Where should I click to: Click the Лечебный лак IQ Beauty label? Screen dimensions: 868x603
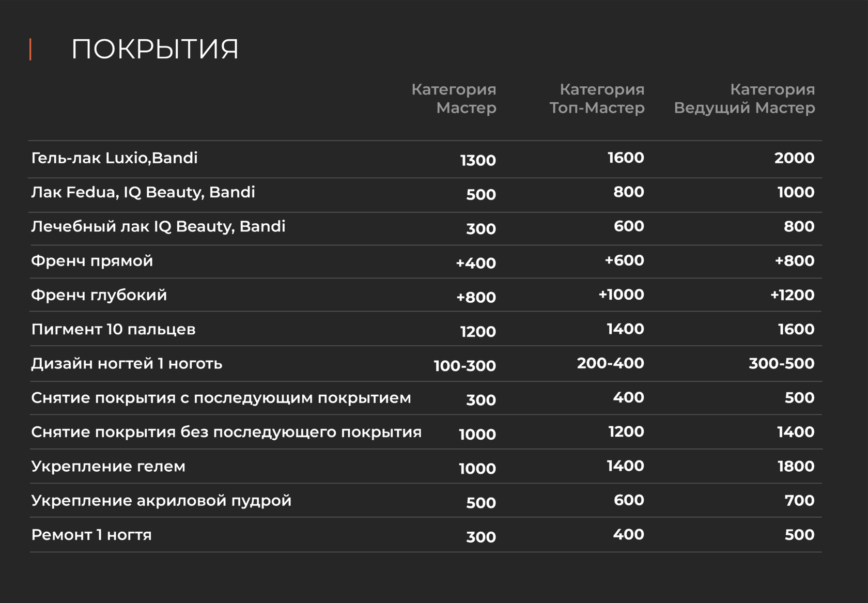158,226
